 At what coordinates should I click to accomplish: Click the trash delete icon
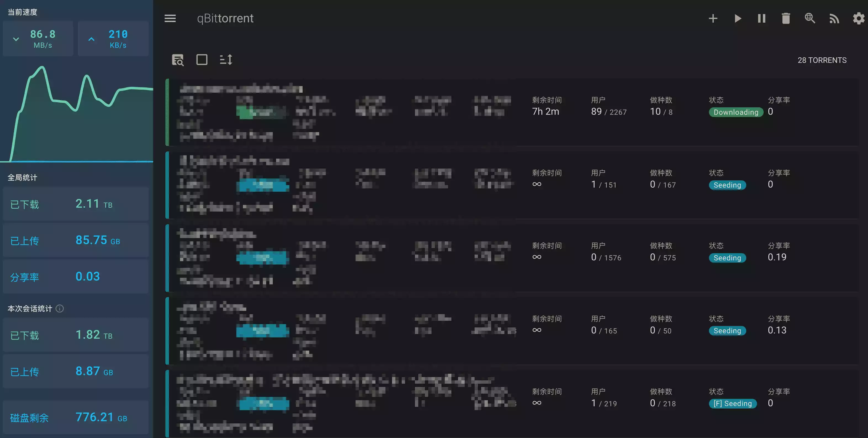coord(786,18)
